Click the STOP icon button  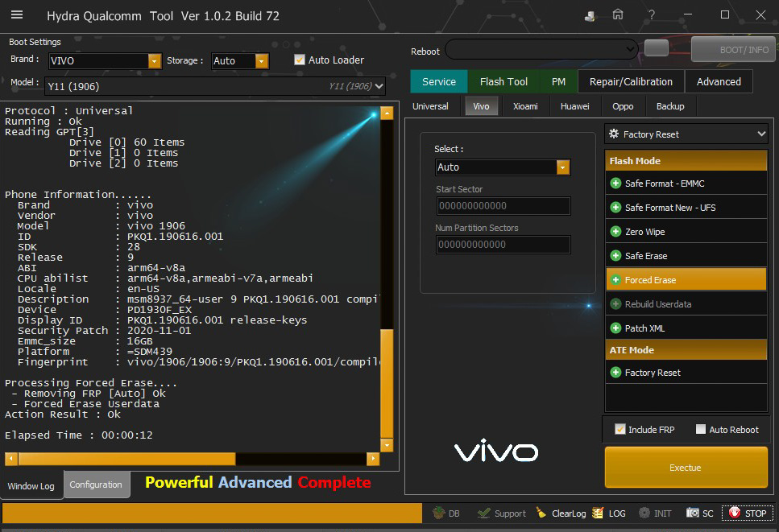[734, 513]
